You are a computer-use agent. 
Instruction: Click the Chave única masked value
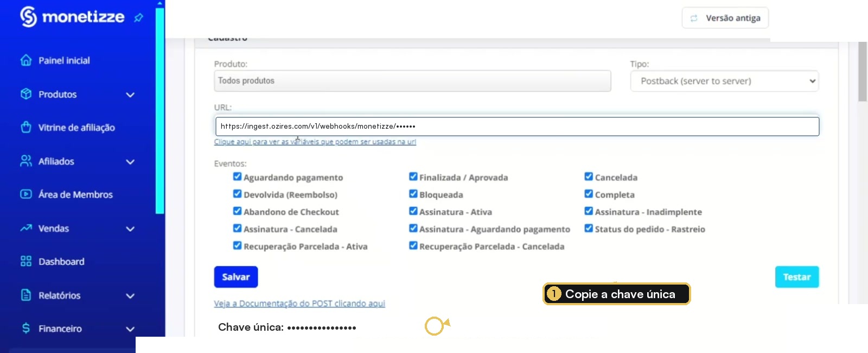(x=322, y=327)
